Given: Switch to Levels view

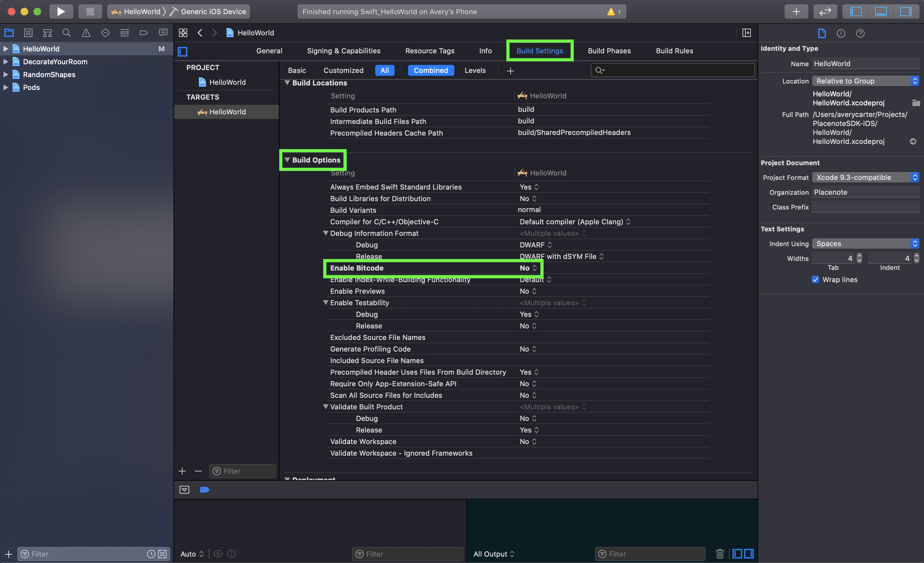Looking at the screenshot, I should click(475, 70).
